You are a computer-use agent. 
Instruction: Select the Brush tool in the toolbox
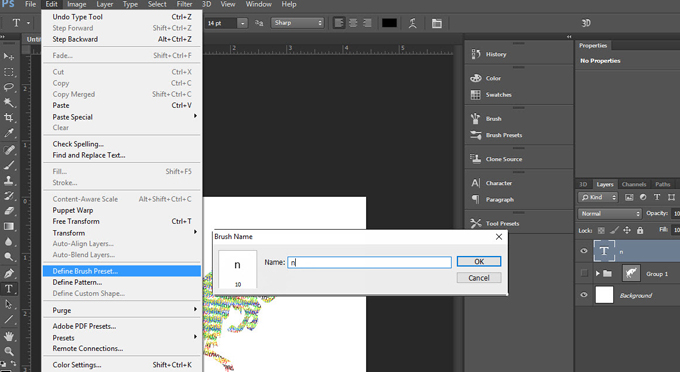[9, 165]
